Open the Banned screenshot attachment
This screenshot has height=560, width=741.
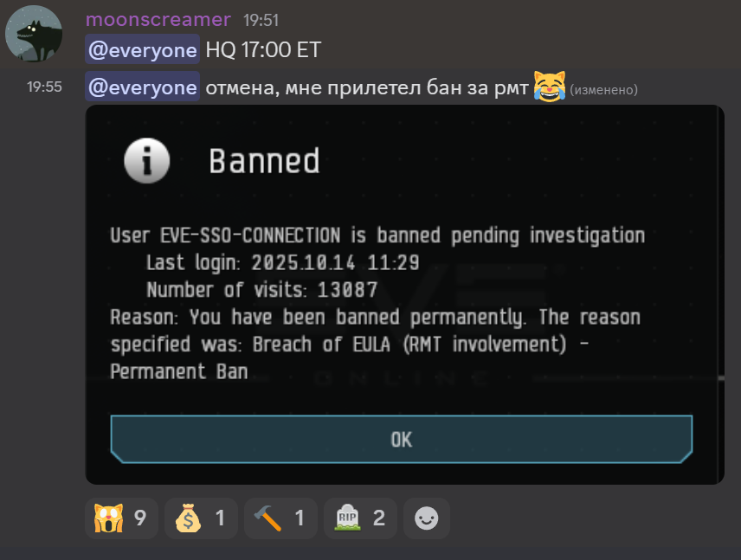[404, 294]
